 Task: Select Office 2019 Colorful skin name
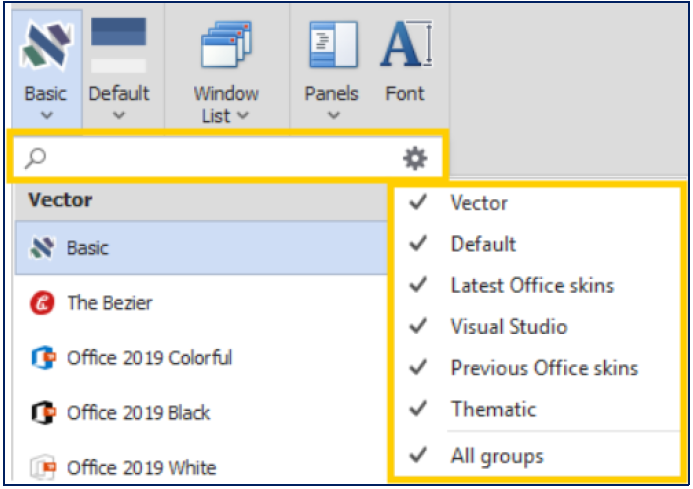click(x=149, y=358)
